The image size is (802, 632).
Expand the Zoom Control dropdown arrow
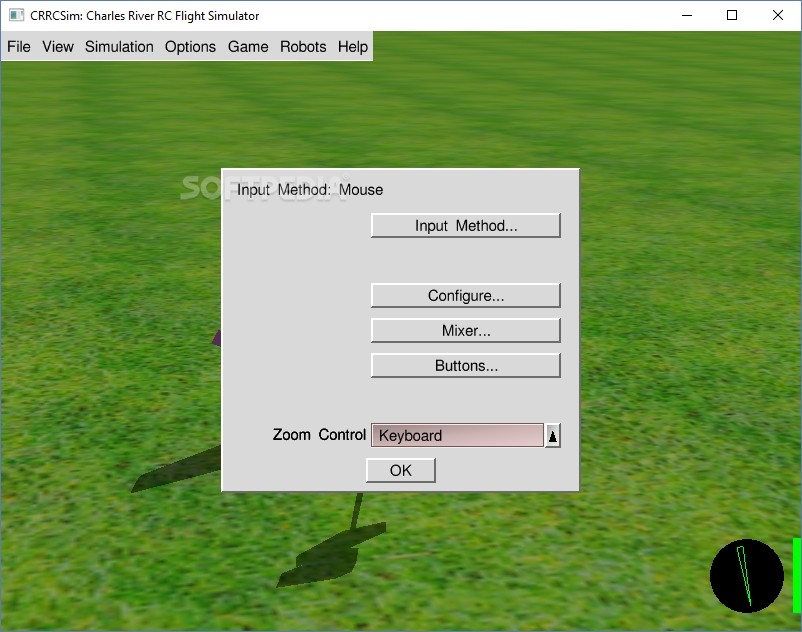552,436
